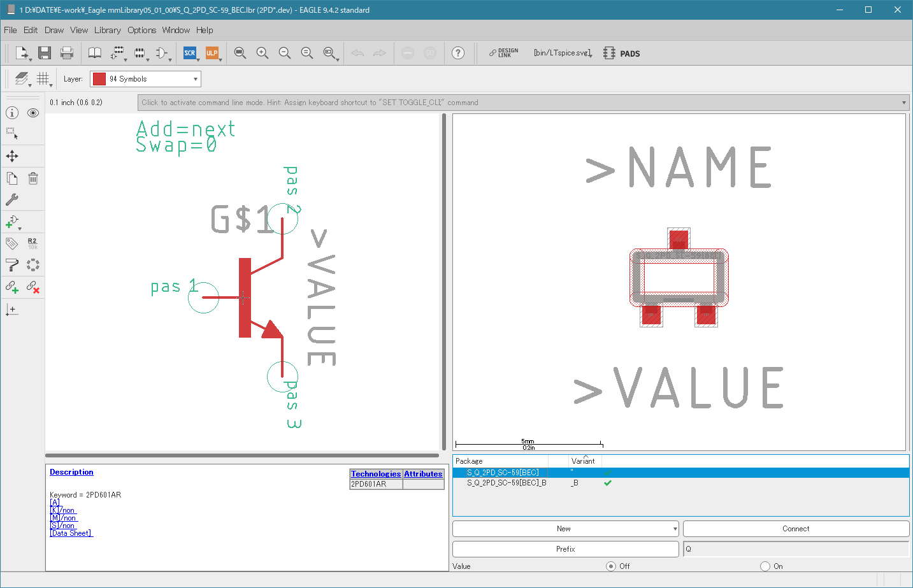Viewport: 913px width, 588px height.
Task: Select the Move tool in the sidebar
Action: point(12,156)
